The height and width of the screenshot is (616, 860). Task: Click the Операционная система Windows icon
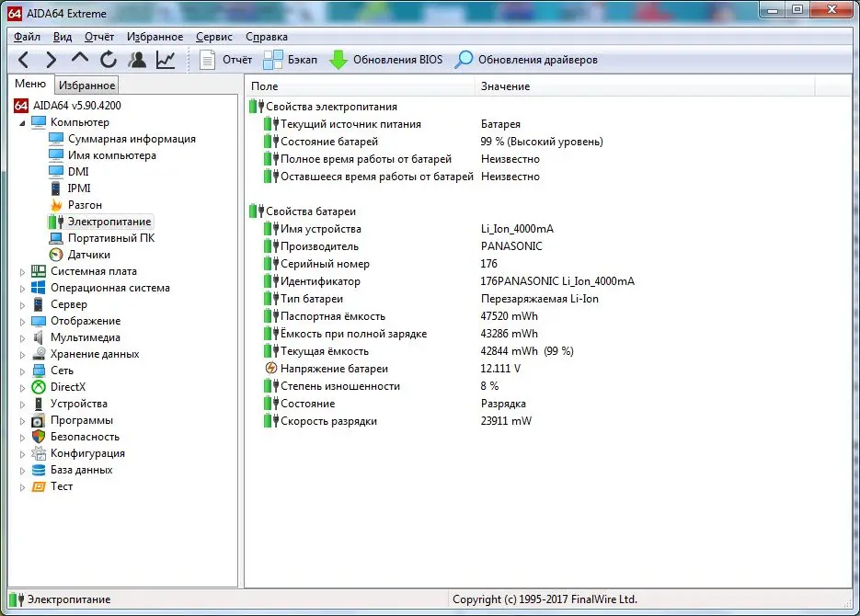[x=39, y=287]
